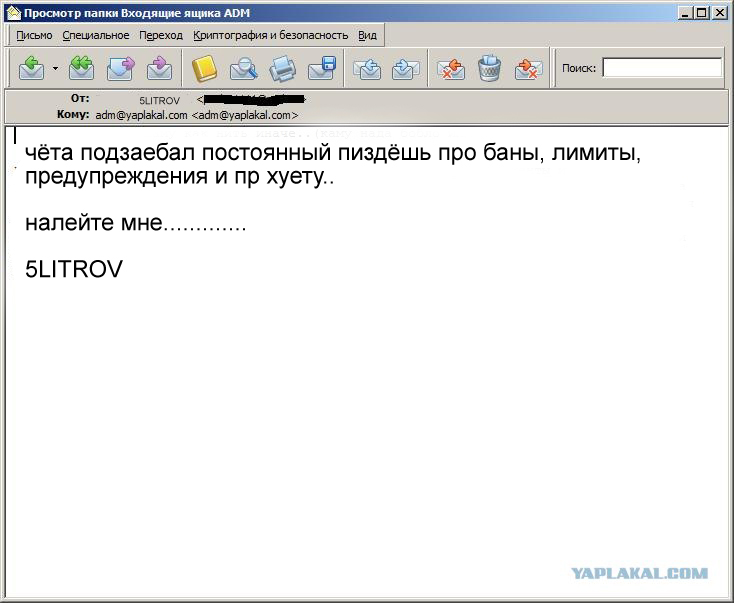Click the magnifier search message icon
The height and width of the screenshot is (603, 734).
click(x=243, y=69)
